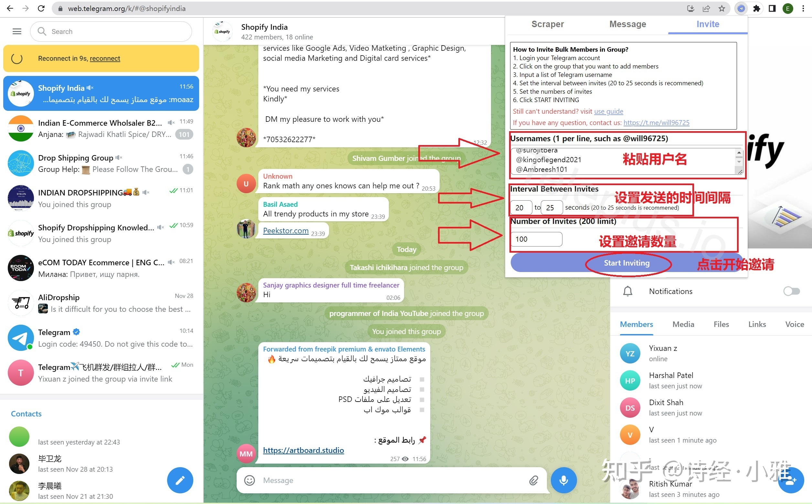
Task: Click Start Inviting button
Action: point(626,263)
